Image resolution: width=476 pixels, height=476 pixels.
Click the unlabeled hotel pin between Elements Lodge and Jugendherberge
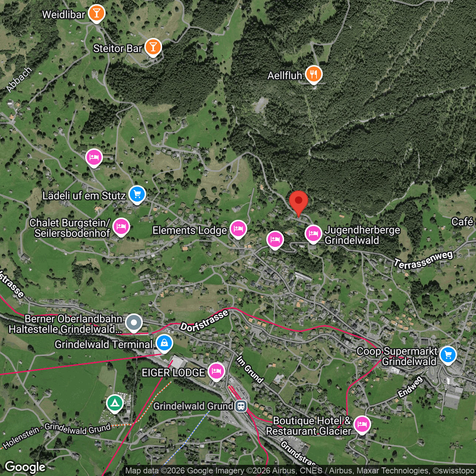click(275, 239)
